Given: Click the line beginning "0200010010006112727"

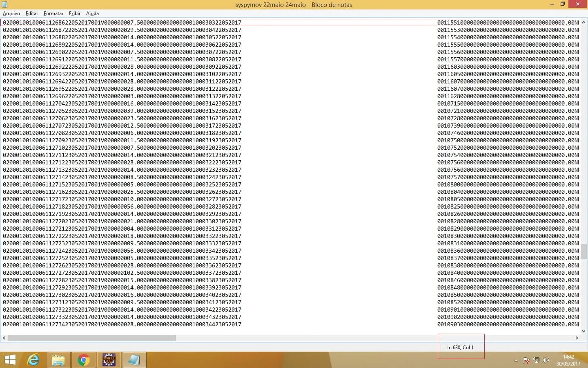Looking at the screenshot, I should pos(291,273).
